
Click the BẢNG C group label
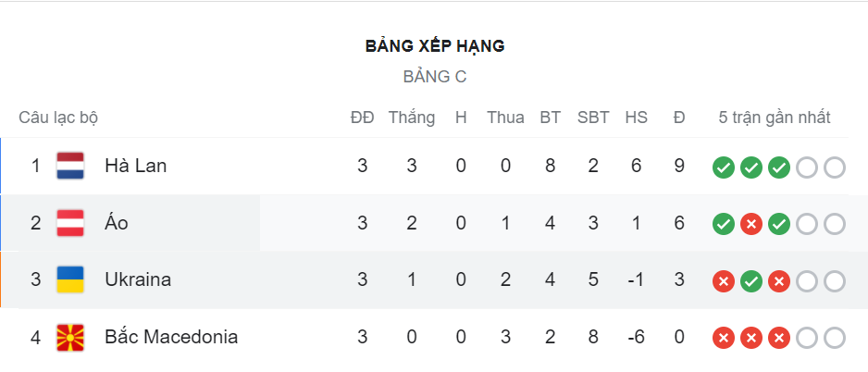(435, 77)
